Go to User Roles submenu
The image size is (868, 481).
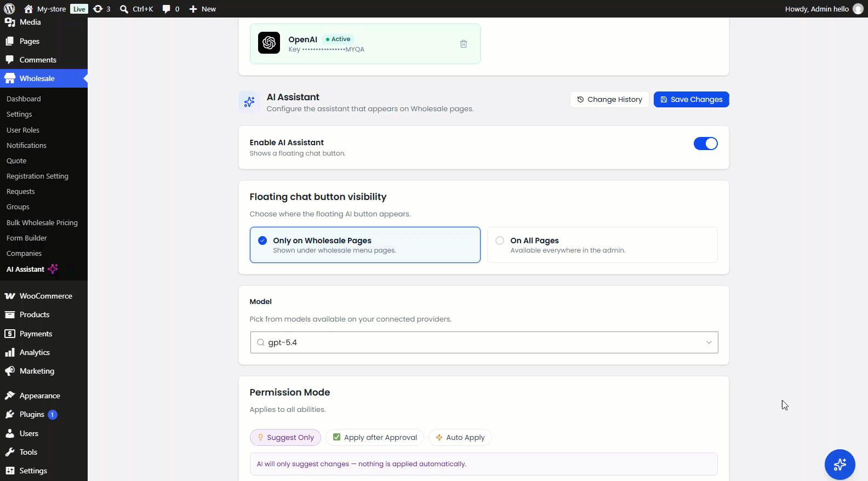[23, 130]
